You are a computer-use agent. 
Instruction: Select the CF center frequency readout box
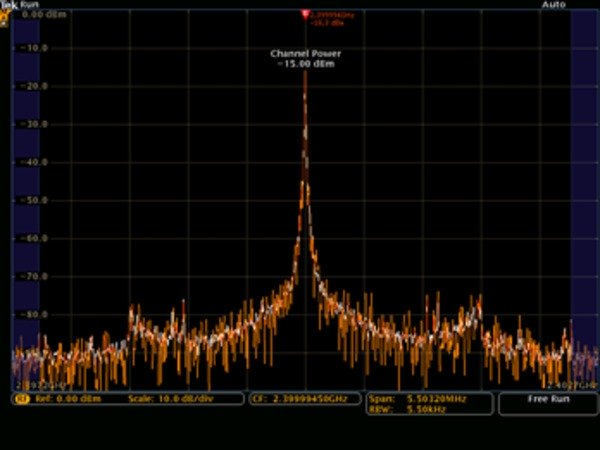coord(304,398)
